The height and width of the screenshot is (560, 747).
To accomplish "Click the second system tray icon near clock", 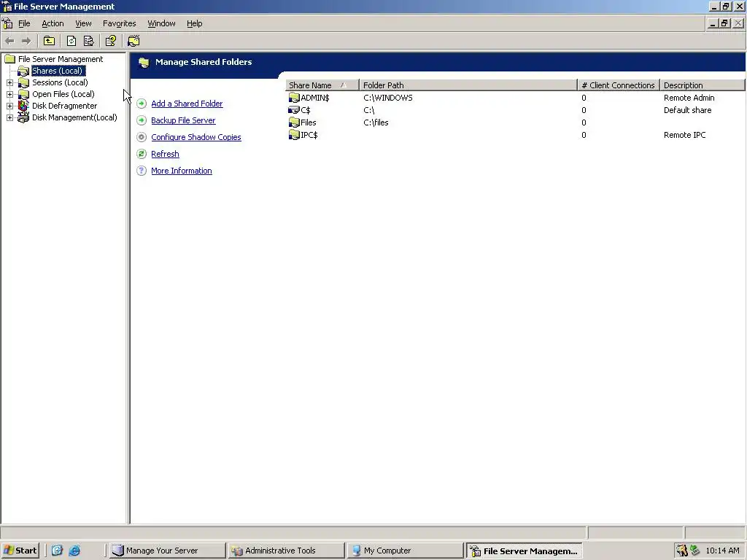I will 694,551.
